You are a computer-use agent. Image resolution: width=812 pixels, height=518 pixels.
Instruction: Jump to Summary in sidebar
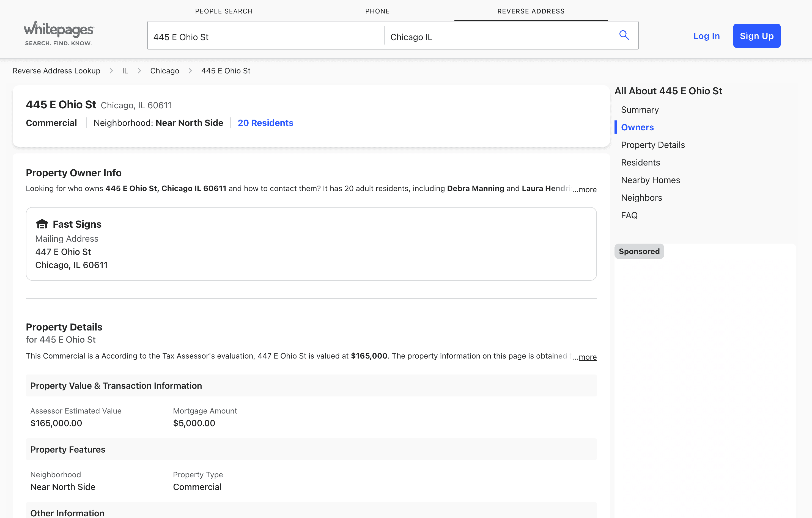(639, 110)
